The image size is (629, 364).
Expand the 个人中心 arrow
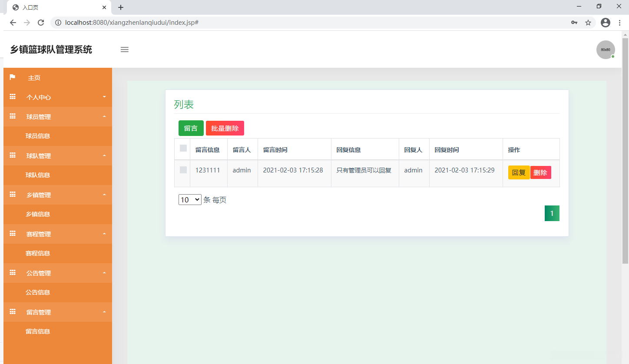(x=104, y=97)
